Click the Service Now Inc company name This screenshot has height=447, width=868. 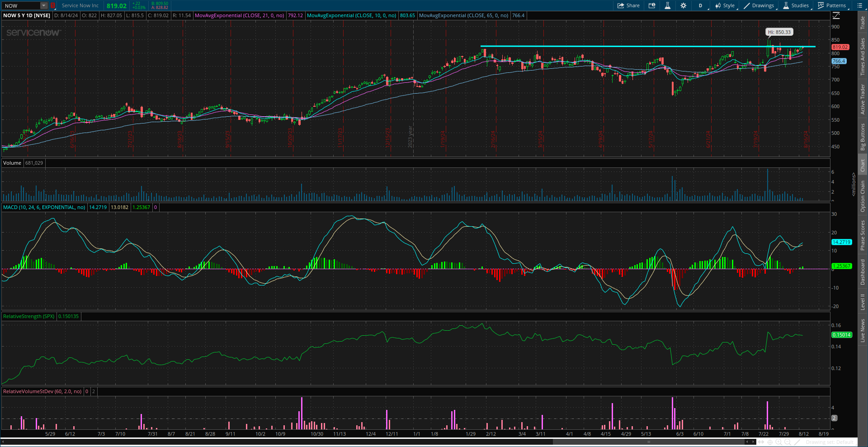coord(80,5)
